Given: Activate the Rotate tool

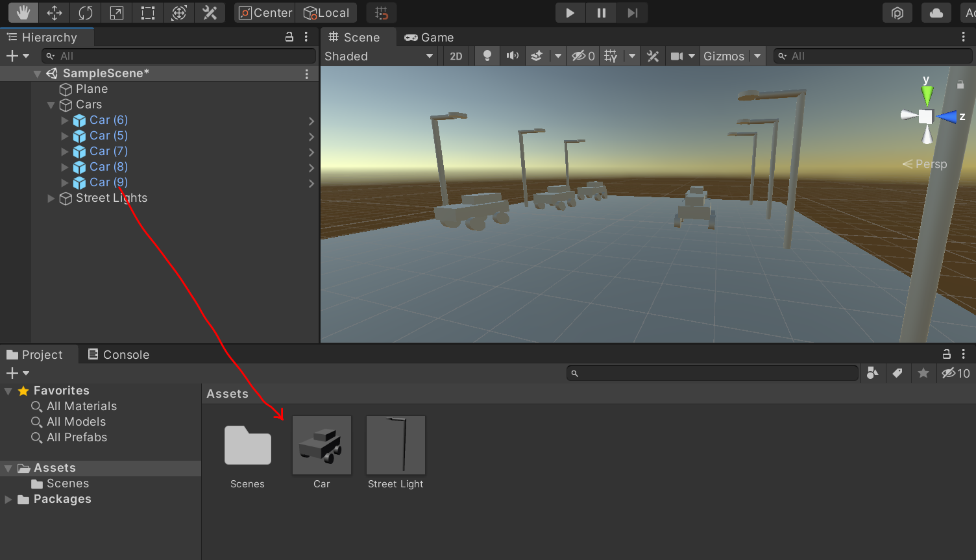Looking at the screenshot, I should click(x=86, y=12).
